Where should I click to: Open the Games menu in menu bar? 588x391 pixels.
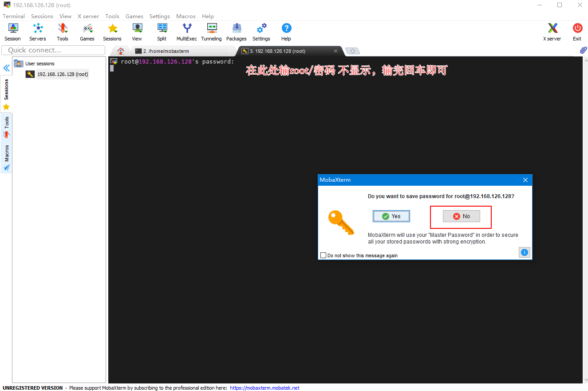click(134, 16)
